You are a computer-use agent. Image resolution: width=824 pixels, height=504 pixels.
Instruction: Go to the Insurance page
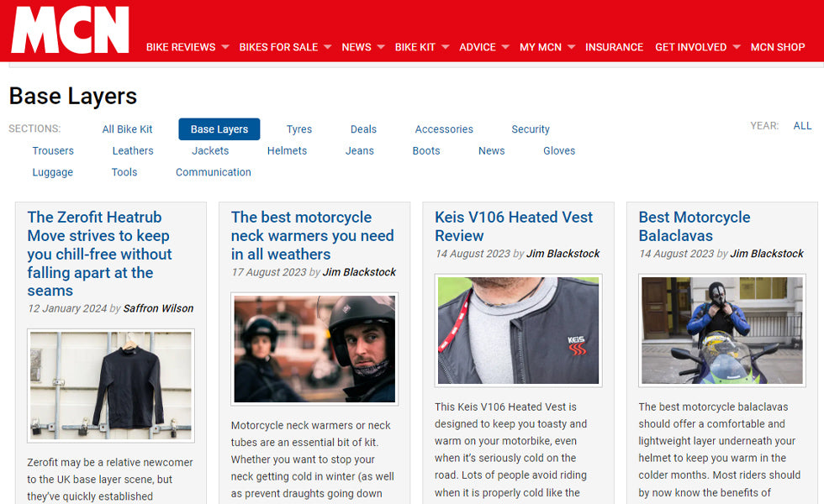[x=614, y=47]
